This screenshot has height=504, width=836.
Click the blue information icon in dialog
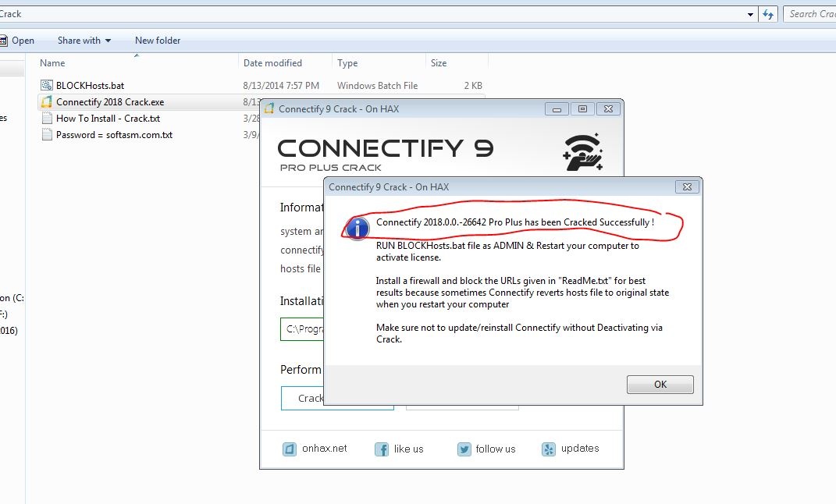[358, 228]
